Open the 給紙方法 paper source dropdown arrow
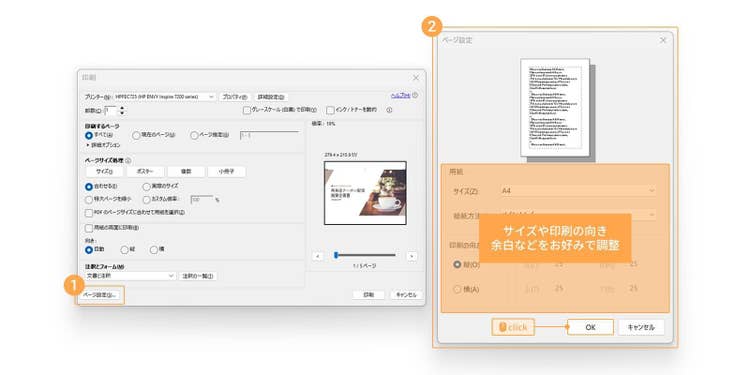 point(651,215)
